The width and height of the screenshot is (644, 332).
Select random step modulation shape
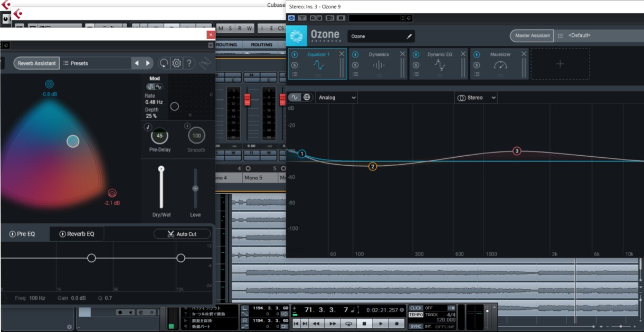point(150,87)
